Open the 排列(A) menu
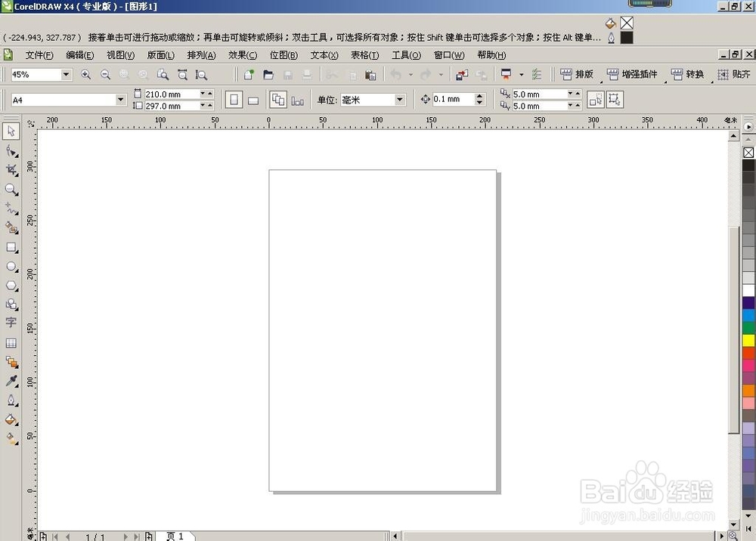The image size is (756, 541). (202, 55)
